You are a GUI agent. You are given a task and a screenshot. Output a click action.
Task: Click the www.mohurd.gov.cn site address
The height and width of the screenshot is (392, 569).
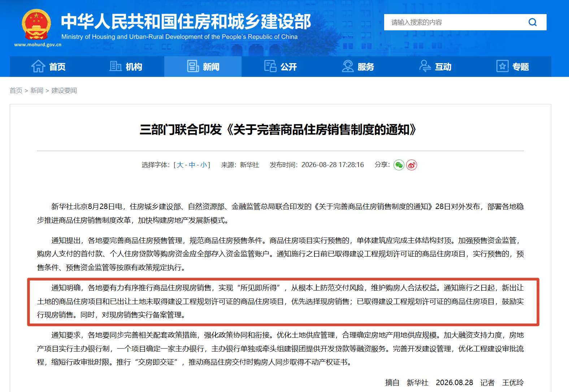38,45
